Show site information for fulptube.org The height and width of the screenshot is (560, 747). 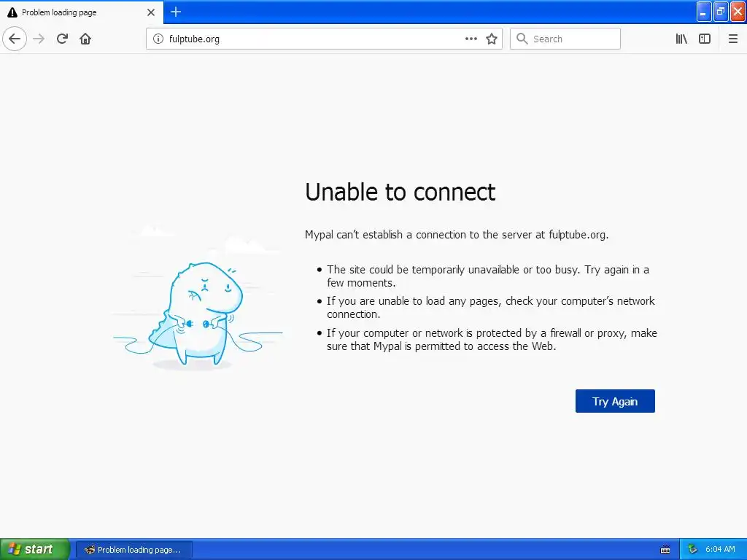158,39
